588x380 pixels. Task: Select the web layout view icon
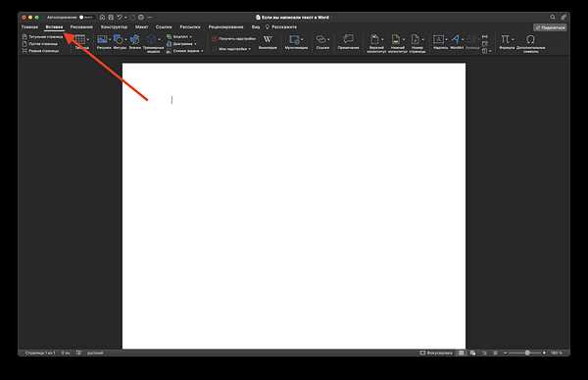click(472, 353)
